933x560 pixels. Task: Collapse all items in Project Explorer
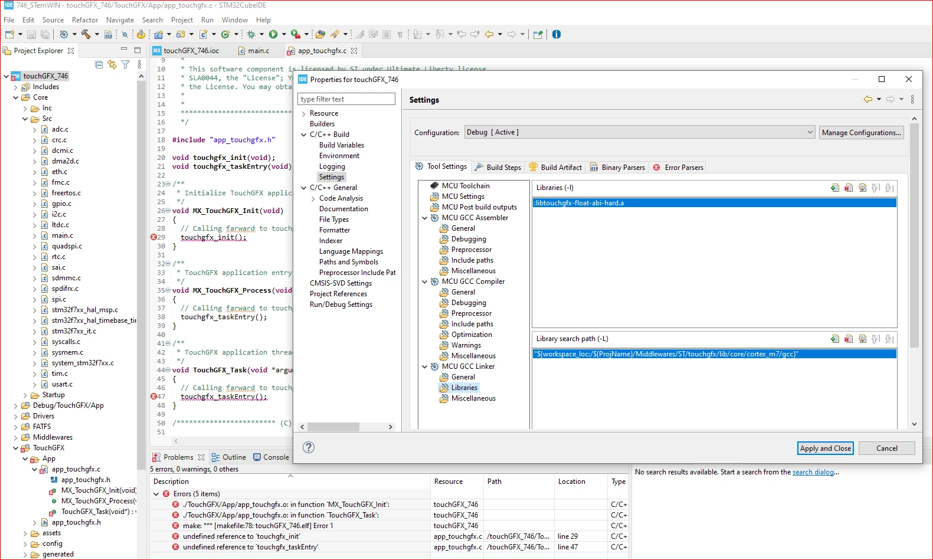(99, 64)
